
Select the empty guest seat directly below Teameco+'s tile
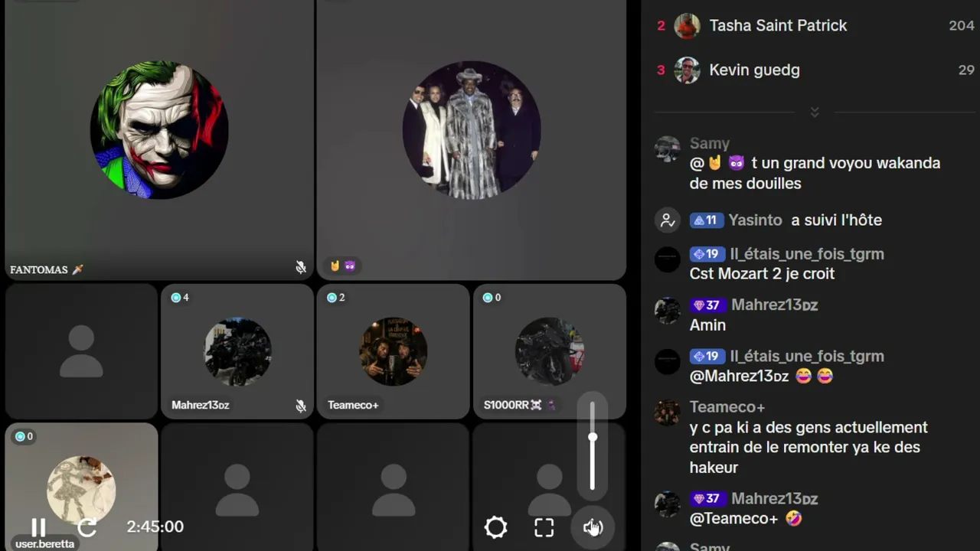click(394, 487)
